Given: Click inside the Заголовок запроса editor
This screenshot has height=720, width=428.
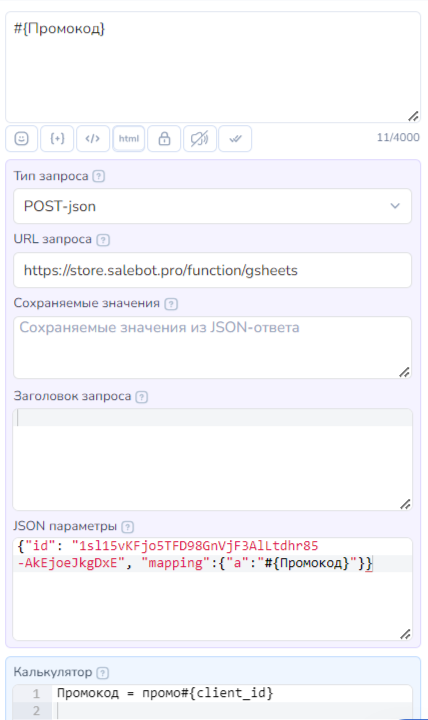Looking at the screenshot, I should click(212, 459).
